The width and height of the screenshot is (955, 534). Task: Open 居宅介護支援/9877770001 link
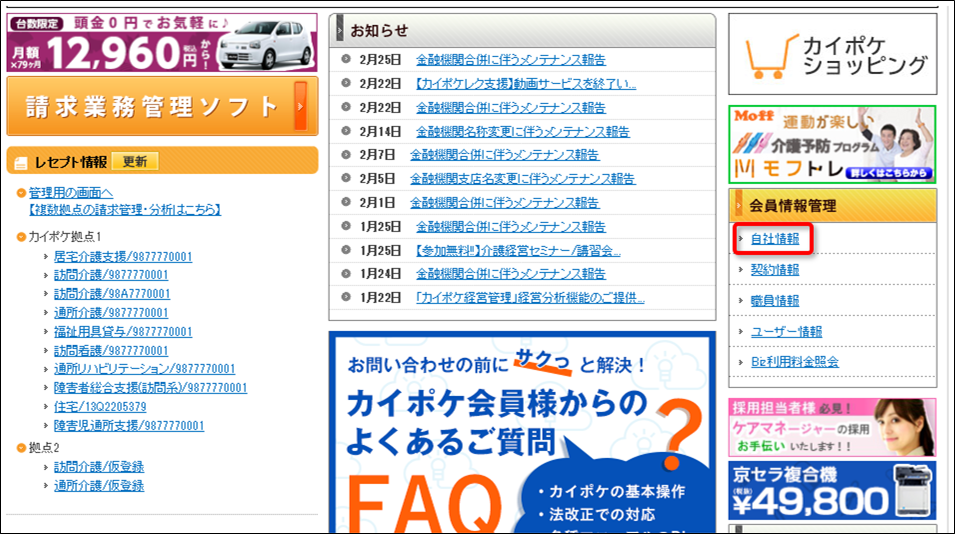[x=123, y=256]
